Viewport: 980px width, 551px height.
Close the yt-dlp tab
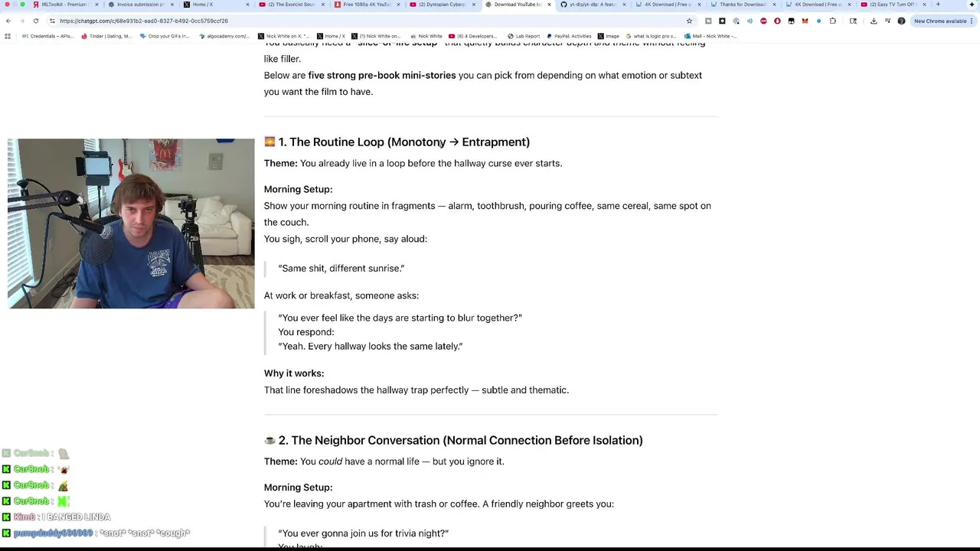[624, 5]
